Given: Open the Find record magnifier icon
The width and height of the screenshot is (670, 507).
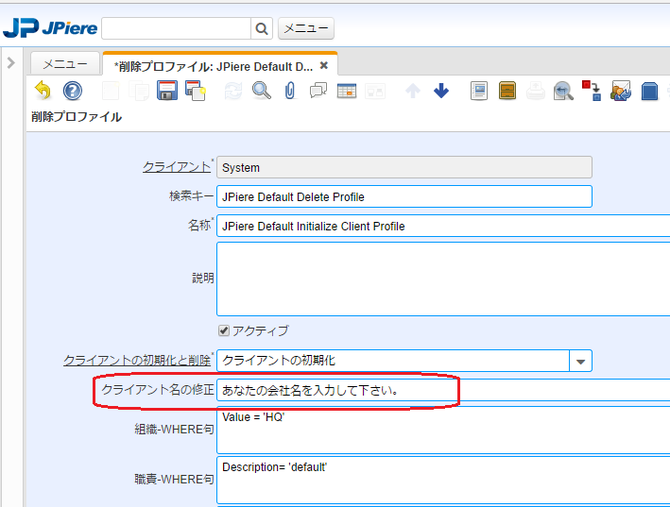Looking at the screenshot, I should (x=261, y=91).
